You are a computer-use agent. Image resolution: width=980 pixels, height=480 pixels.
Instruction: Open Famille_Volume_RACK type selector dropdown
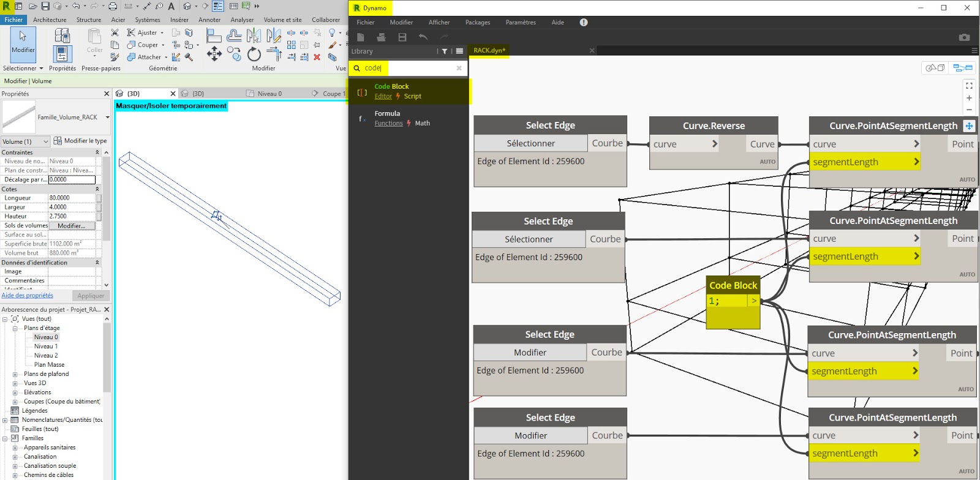pyautogui.click(x=107, y=118)
